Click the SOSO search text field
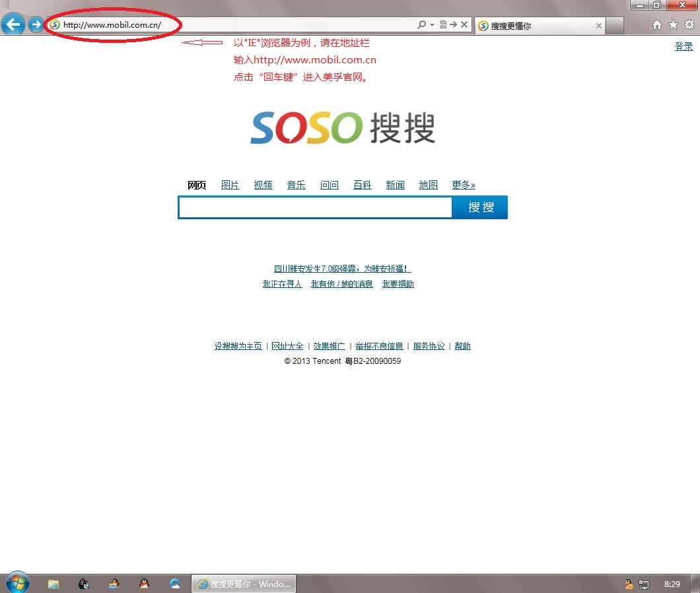Viewport: 700px width, 593px height. [x=315, y=207]
